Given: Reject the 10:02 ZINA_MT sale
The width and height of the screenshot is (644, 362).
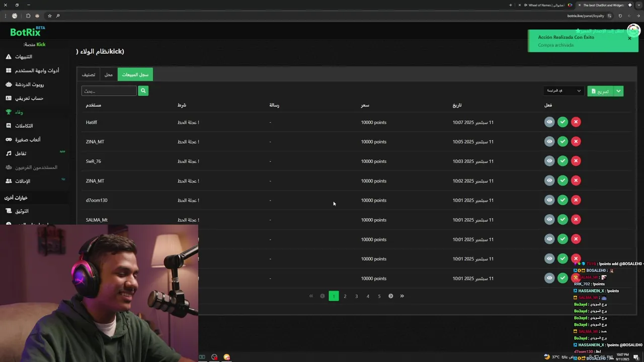Looking at the screenshot, I should coord(576,180).
